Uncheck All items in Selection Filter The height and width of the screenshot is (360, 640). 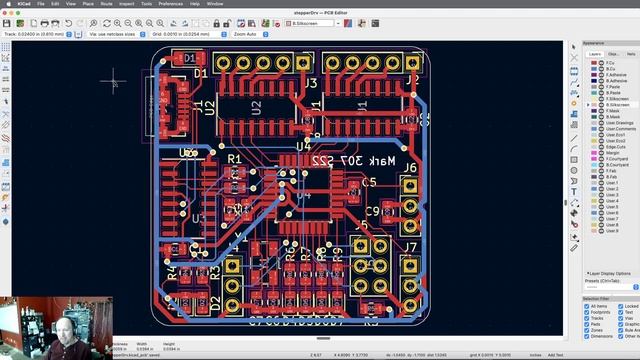point(587,306)
